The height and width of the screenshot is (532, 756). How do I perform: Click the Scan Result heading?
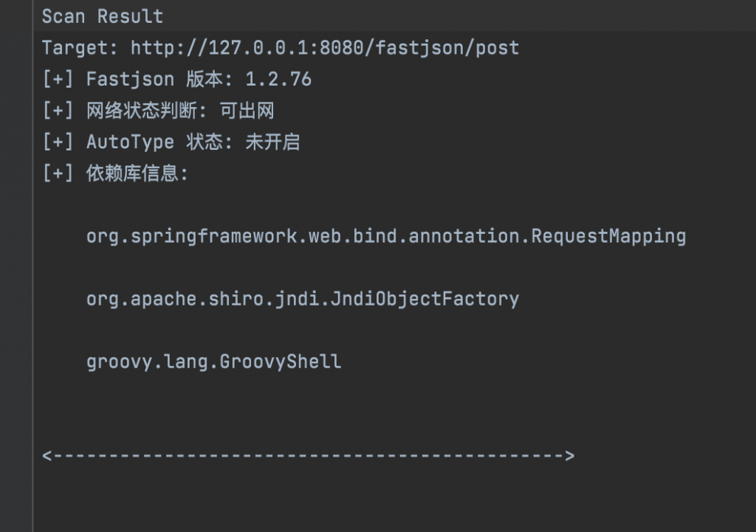[x=102, y=16]
